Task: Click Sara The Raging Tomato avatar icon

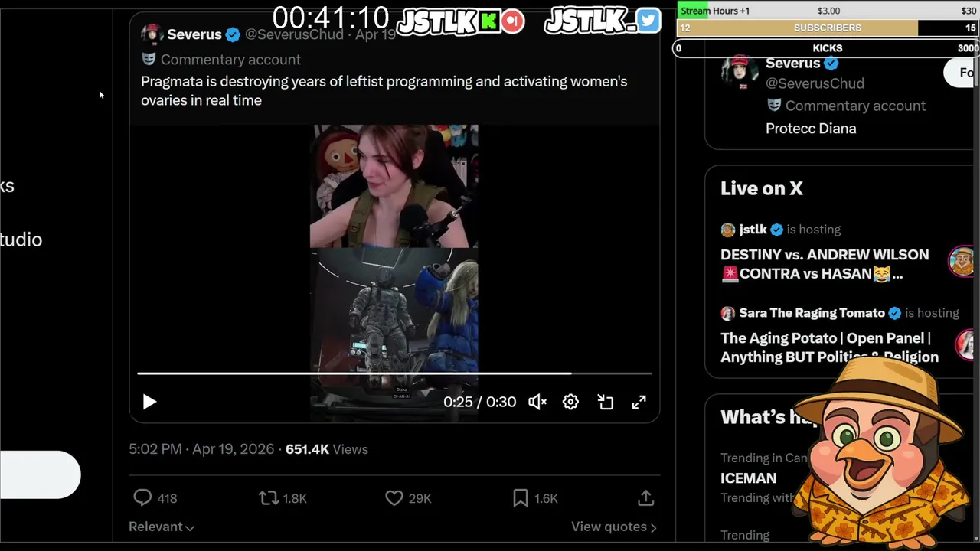Action: click(x=727, y=313)
